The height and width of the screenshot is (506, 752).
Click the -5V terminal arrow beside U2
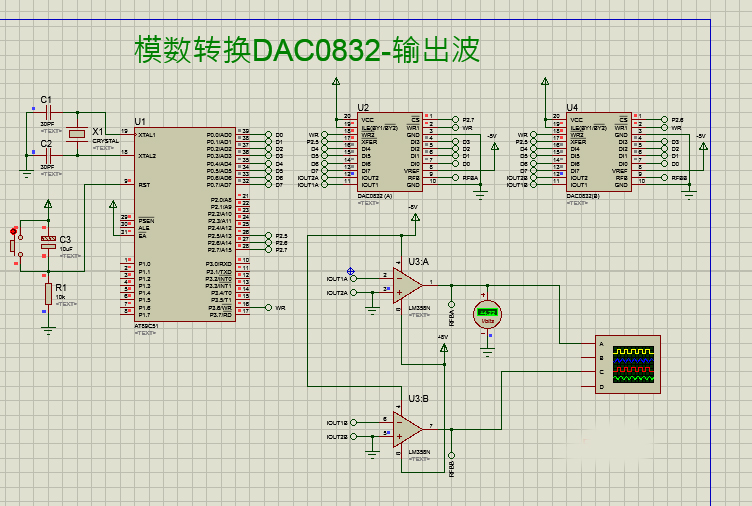point(494,147)
